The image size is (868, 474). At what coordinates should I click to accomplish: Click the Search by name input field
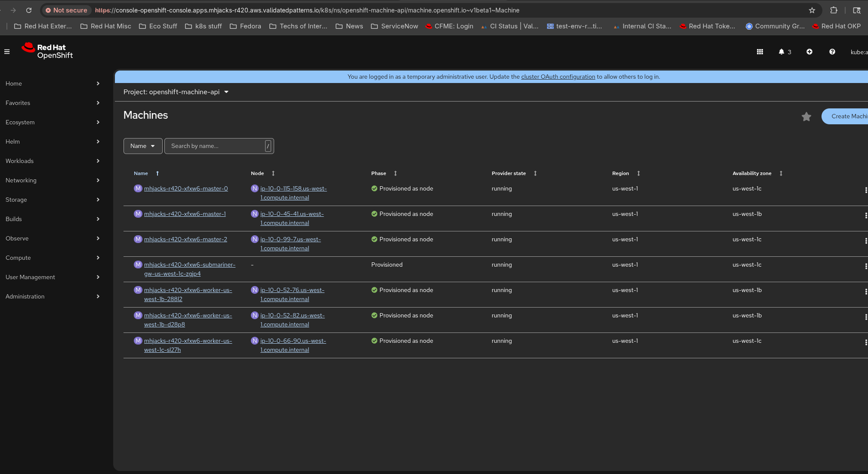215,146
